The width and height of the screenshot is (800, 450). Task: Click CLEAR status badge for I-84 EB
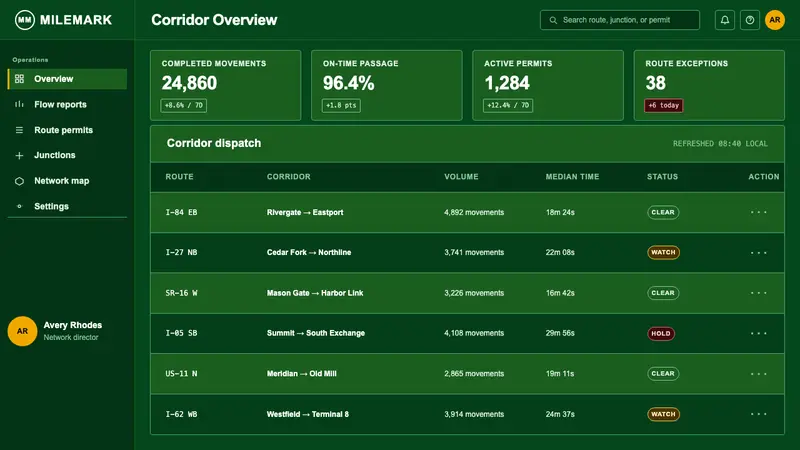point(663,212)
